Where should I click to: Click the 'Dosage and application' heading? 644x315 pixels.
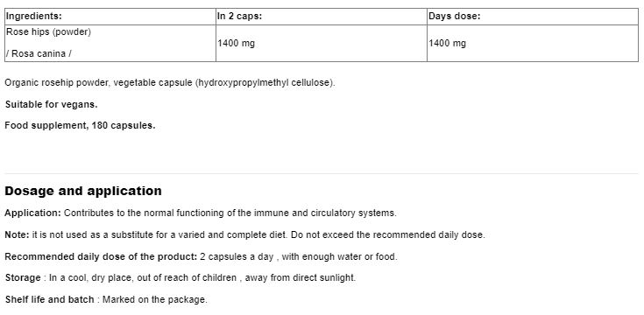tap(83, 191)
